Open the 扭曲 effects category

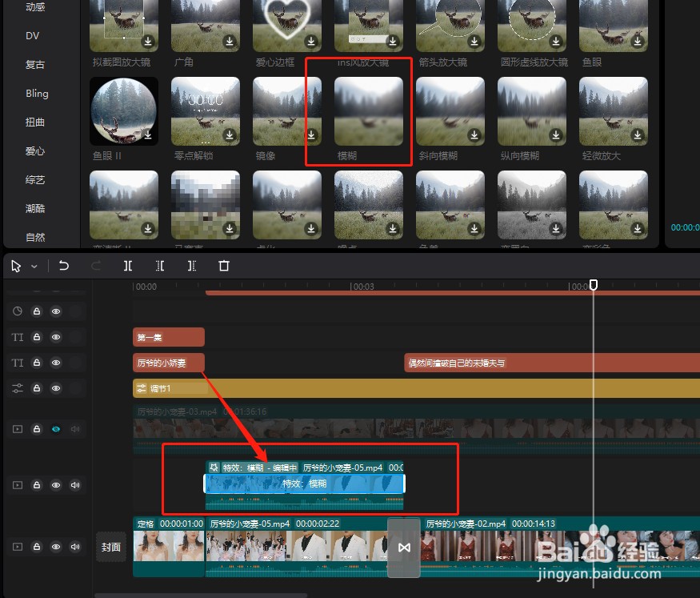35,122
